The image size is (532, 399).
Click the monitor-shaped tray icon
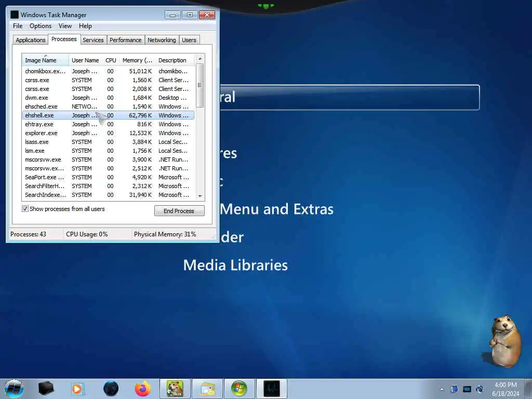pos(467,389)
